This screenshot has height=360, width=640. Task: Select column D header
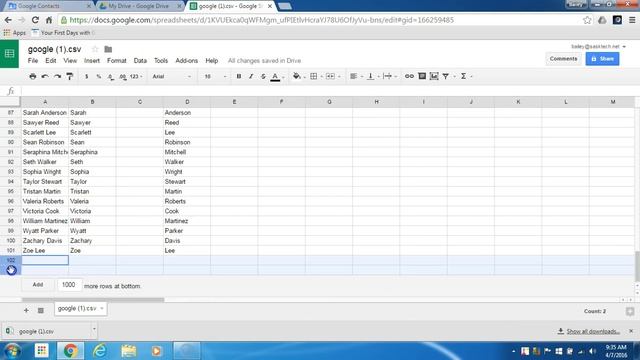pos(187,102)
